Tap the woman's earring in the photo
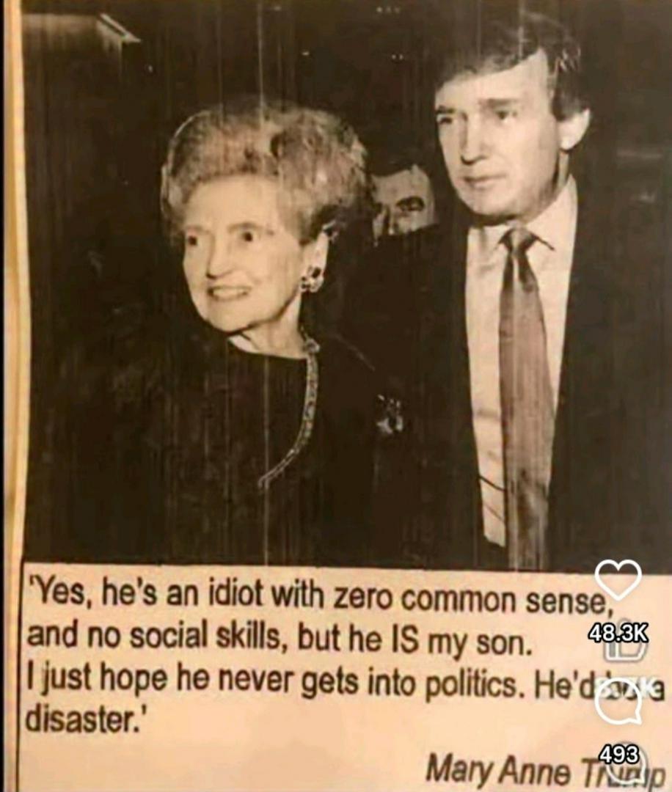 point(313,279)
